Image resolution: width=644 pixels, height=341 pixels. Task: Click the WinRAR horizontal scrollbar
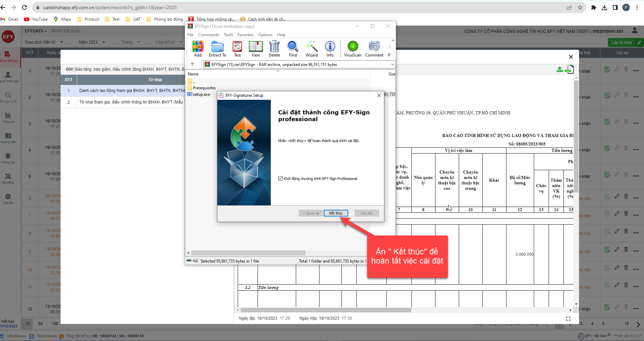pyautogui.click(x=248, y=253)
